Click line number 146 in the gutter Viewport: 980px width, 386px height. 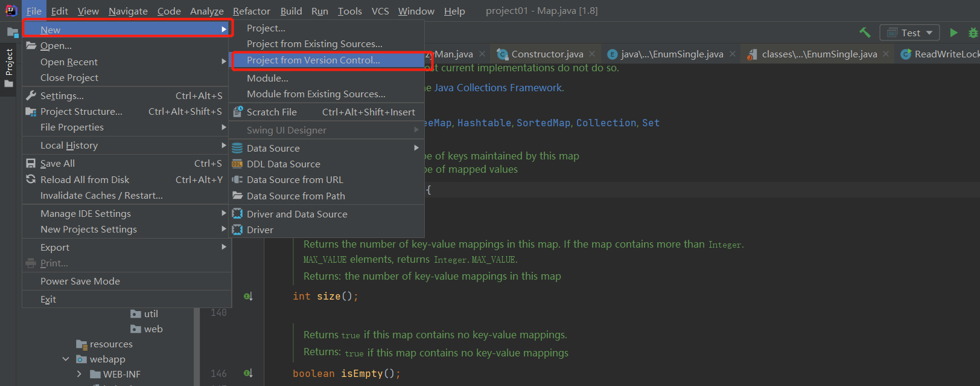coord(218,374)
